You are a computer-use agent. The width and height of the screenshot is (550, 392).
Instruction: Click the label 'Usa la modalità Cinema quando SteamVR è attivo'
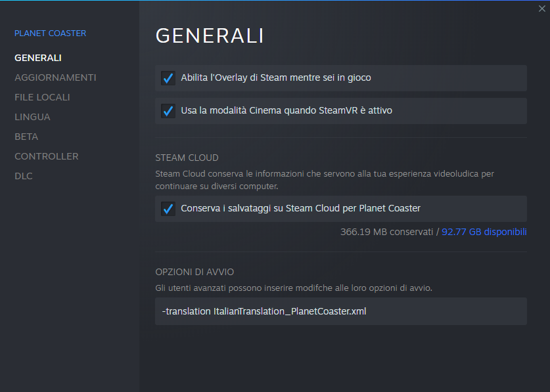click(x=286, y=110)
